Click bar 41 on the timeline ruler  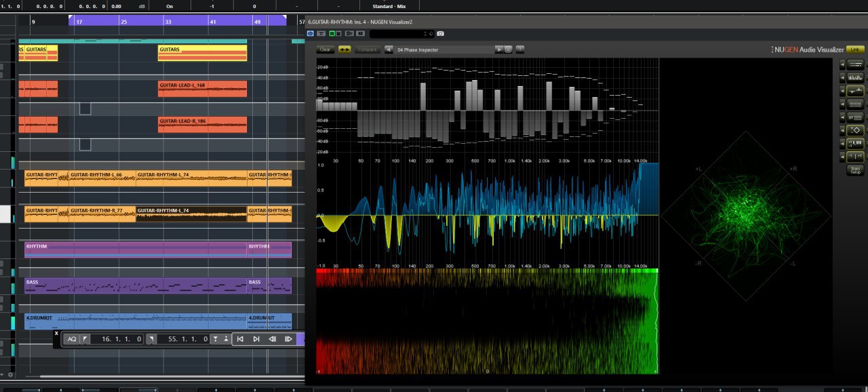click(213, 22)
